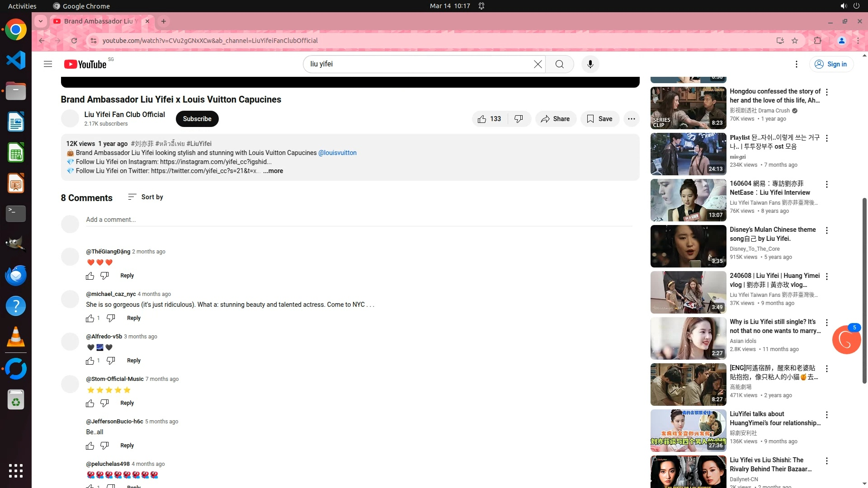The width and height of the screenshot is (868, 488).
Task: Clear the search box with X
Action: point(538,64)
